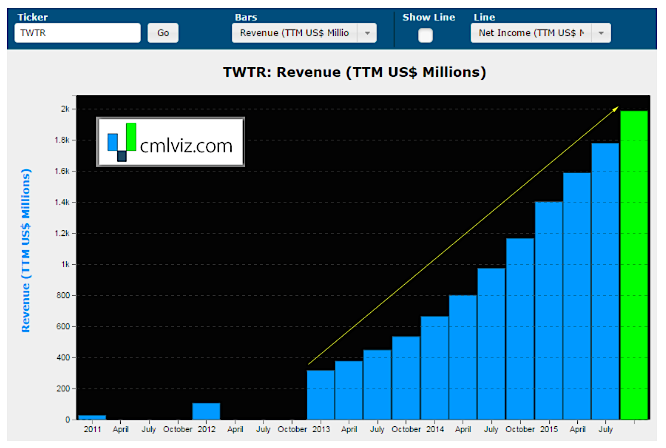Click the blue bar above 2013 label
Screen dimensions: 666x448
(321, 394)
